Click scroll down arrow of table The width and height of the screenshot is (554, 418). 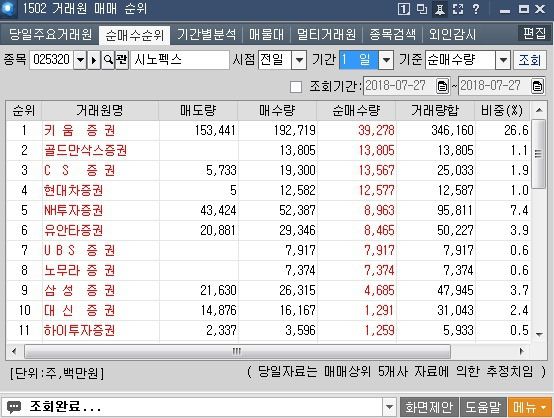[x=539, y=334]
